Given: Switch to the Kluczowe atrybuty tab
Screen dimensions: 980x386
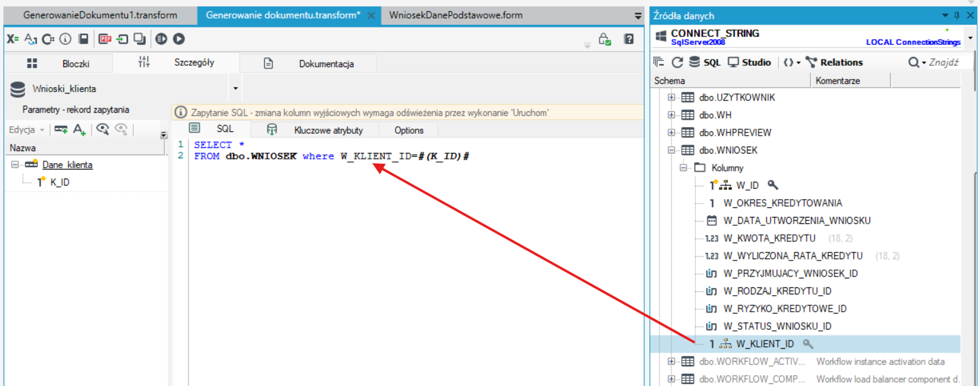Looking at the screenshot, I should point(315,130).
